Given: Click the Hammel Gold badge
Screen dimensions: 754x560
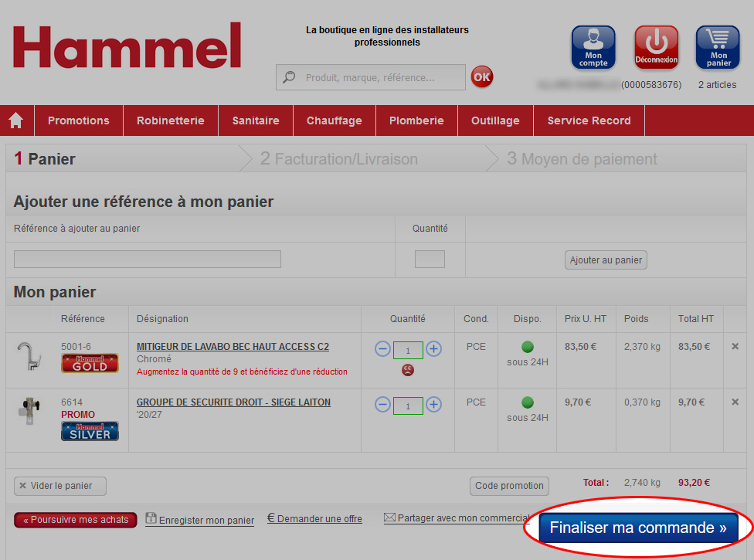Looking at the screenshot, I should (90, 363).
